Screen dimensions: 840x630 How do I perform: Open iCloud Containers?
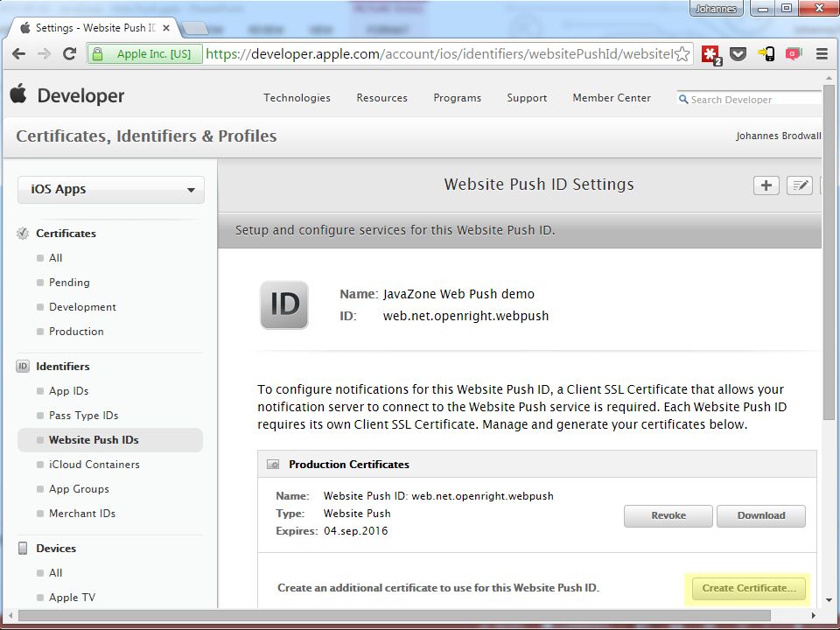(x=94, y=465)
